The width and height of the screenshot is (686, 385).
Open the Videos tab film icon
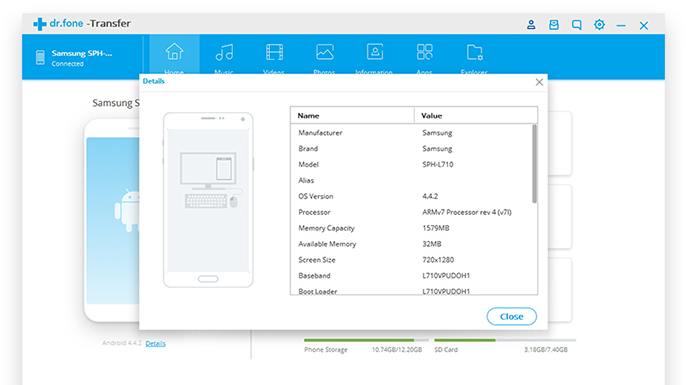pyautogui.click(x=274, y=52)
